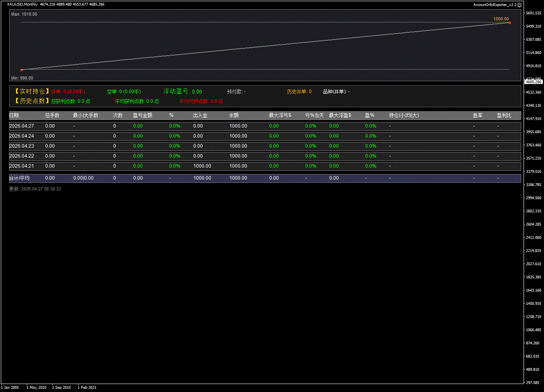Click the 最大浮亏$ column header
This screenshot has width=544, height=392.
(x=280, y=116)
